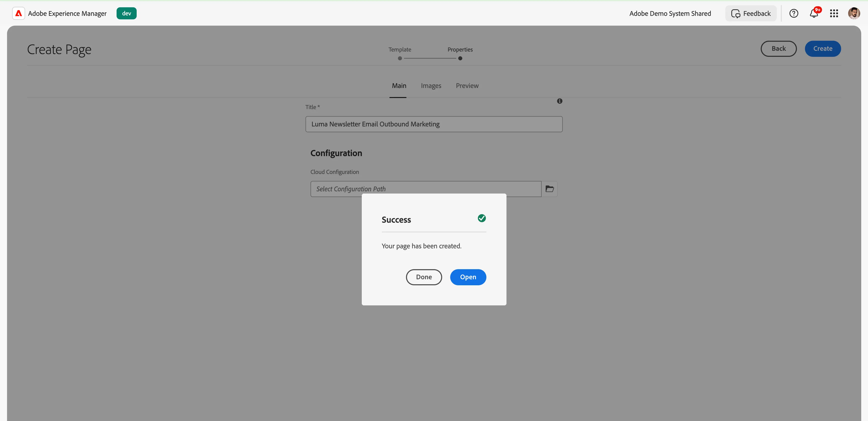This screenshot has width=868, height=421.
Task: Click the Adobe Demo System Shared label
Action: point(670,14)
